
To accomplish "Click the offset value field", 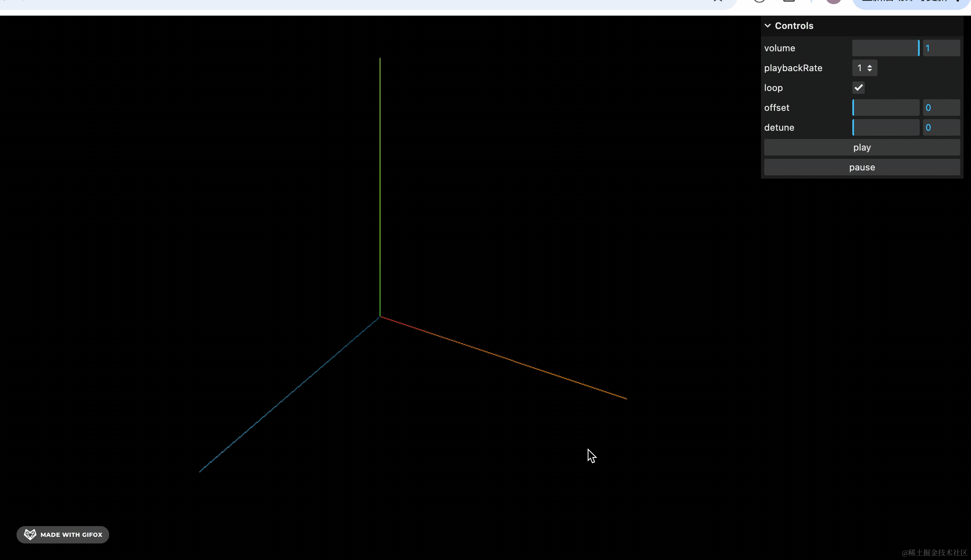I will point(941,108).
